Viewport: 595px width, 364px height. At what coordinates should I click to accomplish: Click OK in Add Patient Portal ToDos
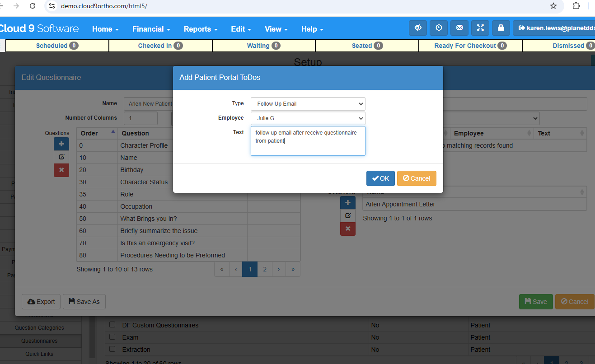(380, 178)
